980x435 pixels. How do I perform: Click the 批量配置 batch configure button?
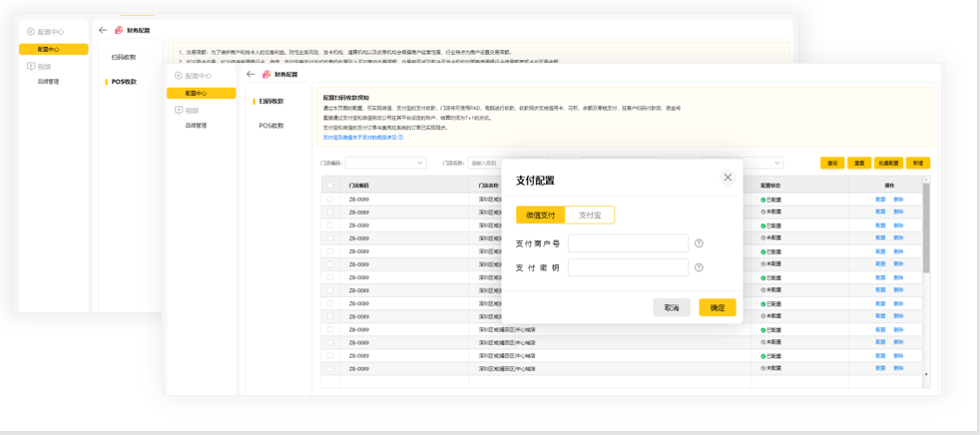889,164
